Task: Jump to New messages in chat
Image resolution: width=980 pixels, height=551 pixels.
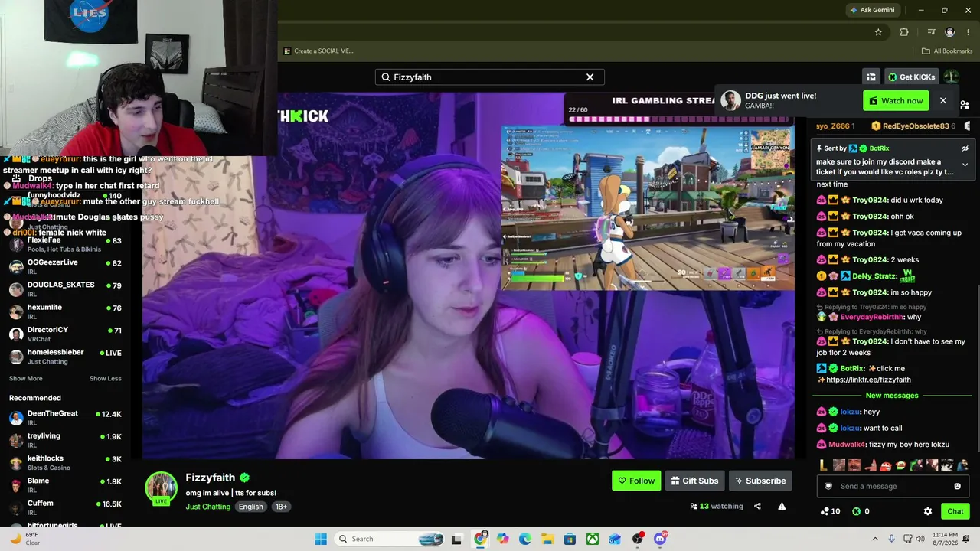Action: tap(892, 396)
